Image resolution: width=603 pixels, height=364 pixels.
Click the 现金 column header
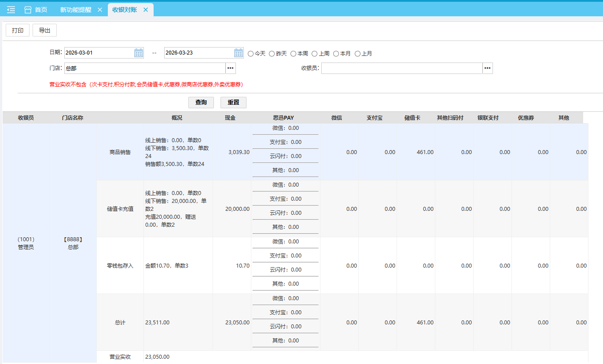[x=230, y=118]
